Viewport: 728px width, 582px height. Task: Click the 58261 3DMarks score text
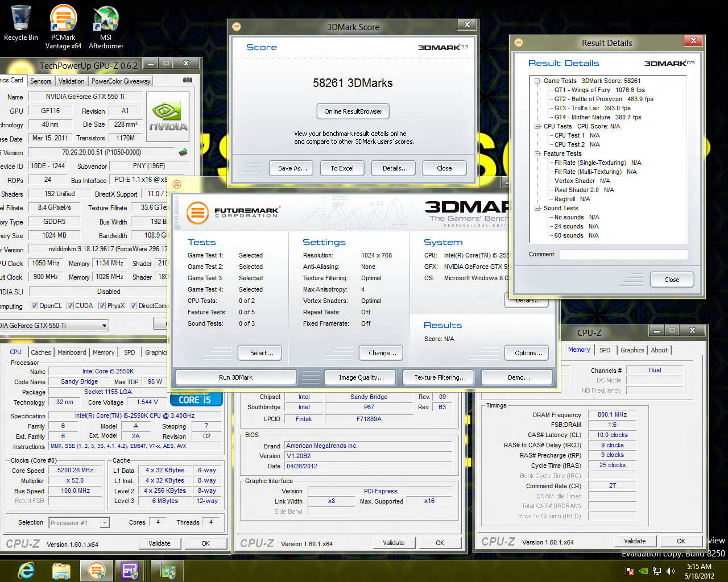coord(353,83)
